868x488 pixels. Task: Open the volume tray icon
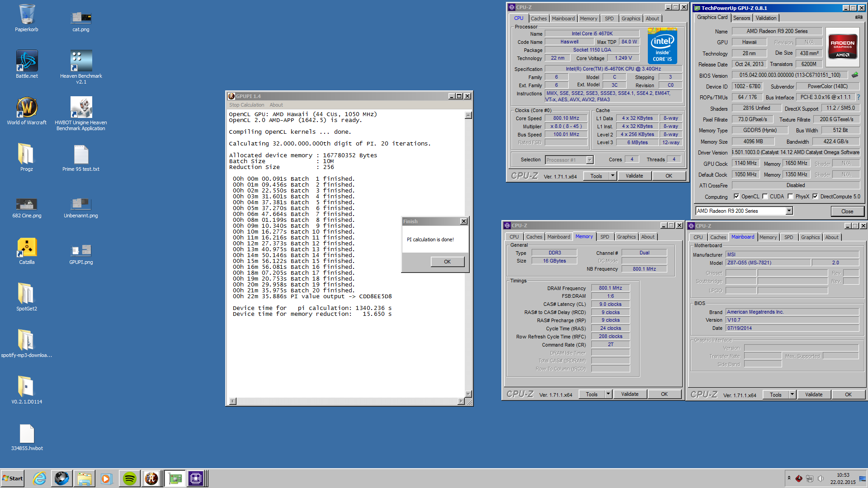tap(821, 479)
